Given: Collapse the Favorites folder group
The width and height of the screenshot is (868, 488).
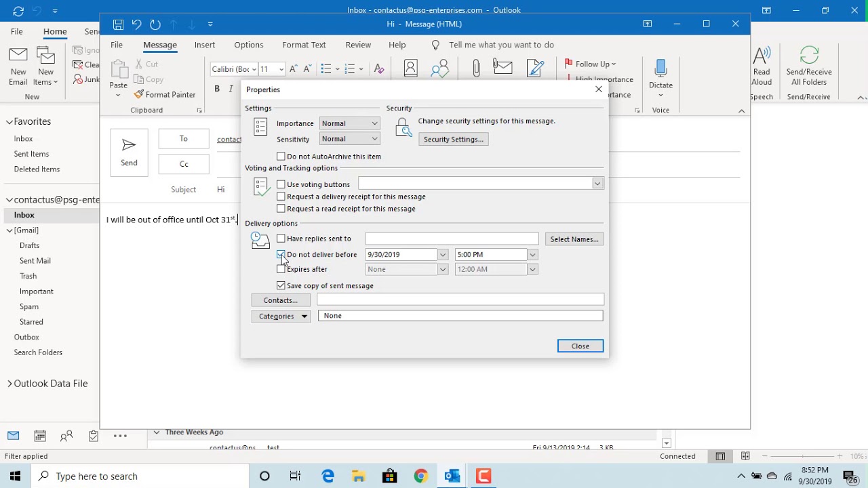Looking at the screenshot, I should (9, 122).
